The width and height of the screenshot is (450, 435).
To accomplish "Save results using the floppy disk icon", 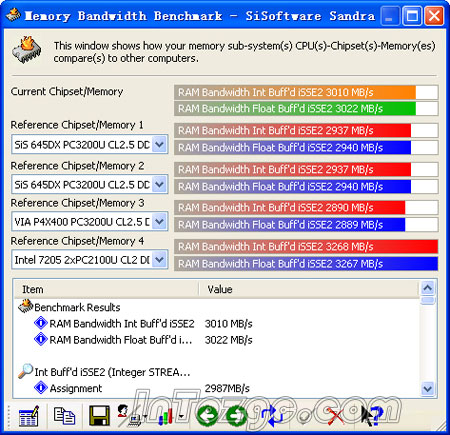I will (99, 416).
